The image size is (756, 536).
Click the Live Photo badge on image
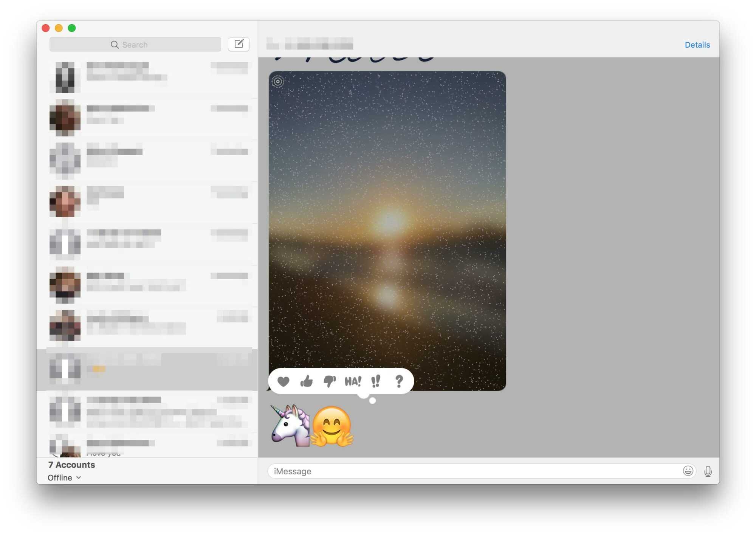click(x=278, y=81)
